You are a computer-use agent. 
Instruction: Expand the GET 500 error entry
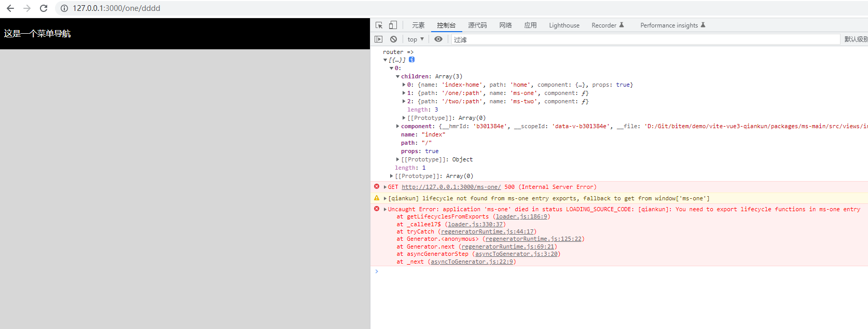click(385, 187)
